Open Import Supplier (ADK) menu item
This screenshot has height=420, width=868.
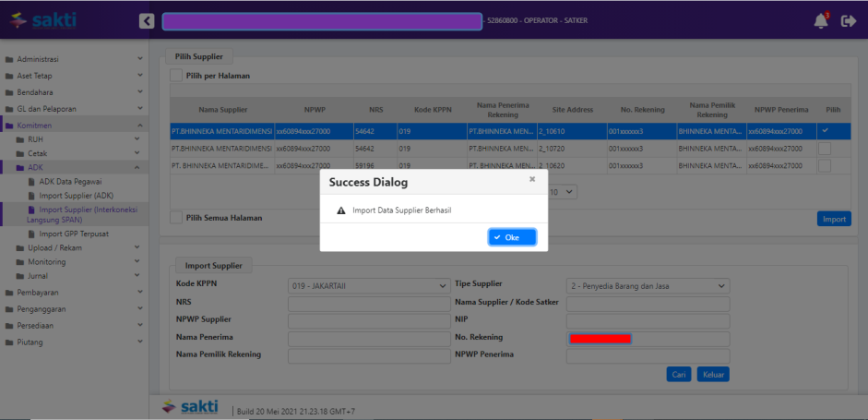point(76,196)
